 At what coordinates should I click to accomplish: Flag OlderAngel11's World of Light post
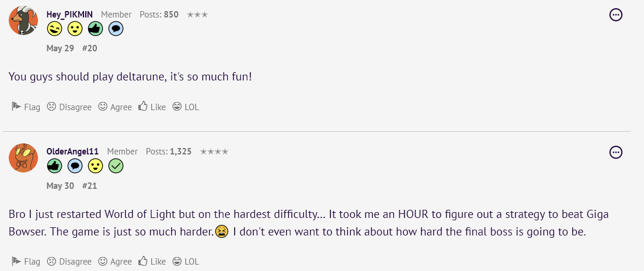coord(26,261)
